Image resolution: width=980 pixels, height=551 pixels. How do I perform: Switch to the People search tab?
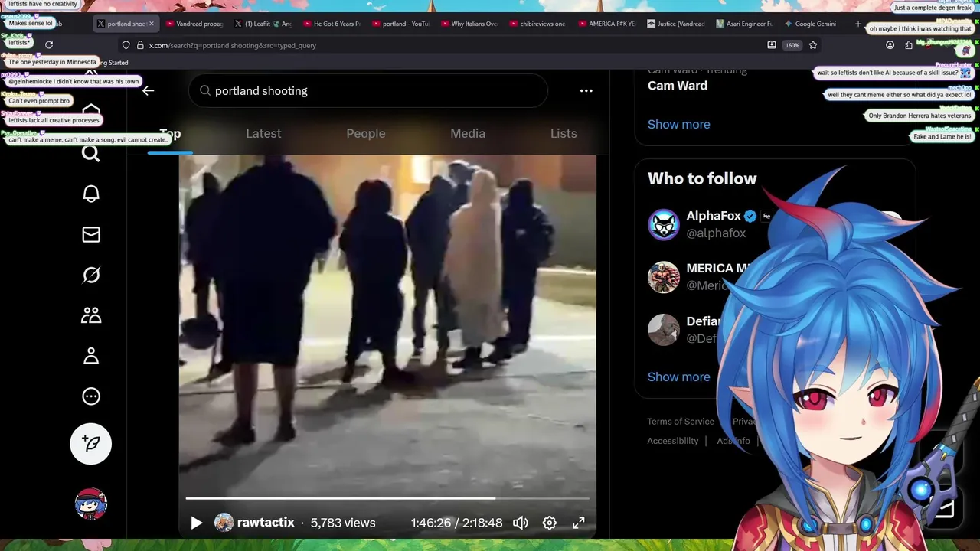point(366,133)
